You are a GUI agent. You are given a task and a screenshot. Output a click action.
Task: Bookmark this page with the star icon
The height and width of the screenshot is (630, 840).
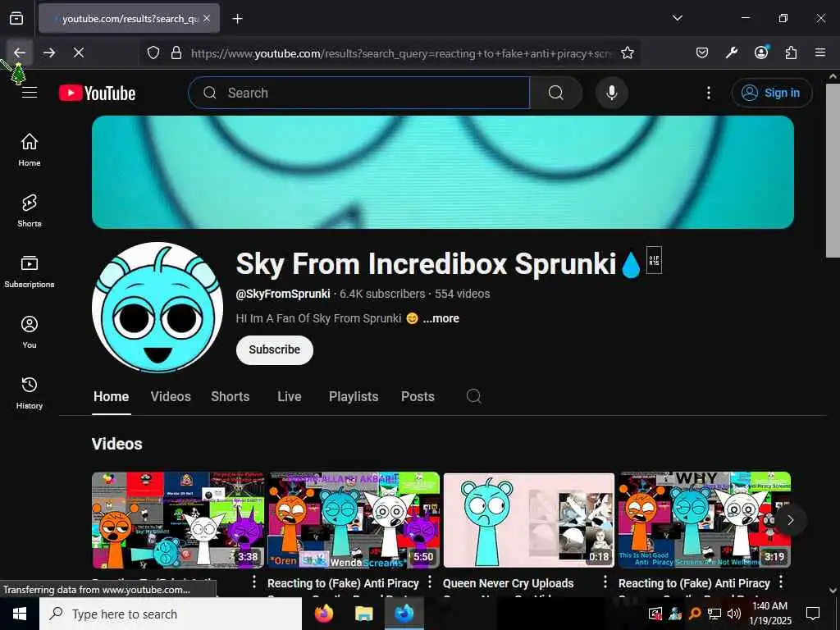pyautogui.click(x=628, y=53)
